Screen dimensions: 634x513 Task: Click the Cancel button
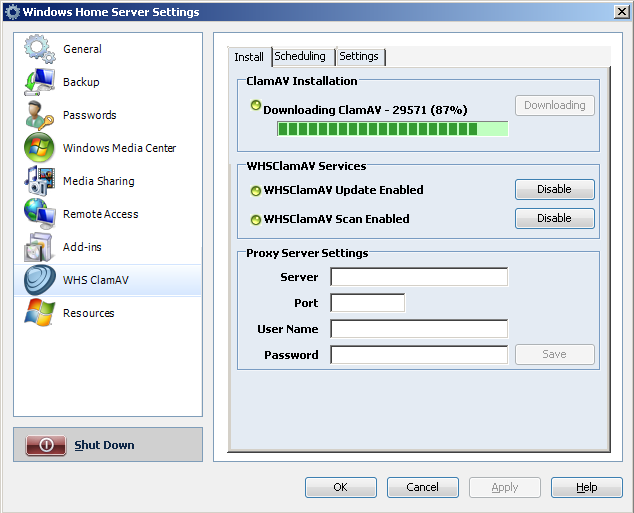pyautogui.click(x=422, y=487)
